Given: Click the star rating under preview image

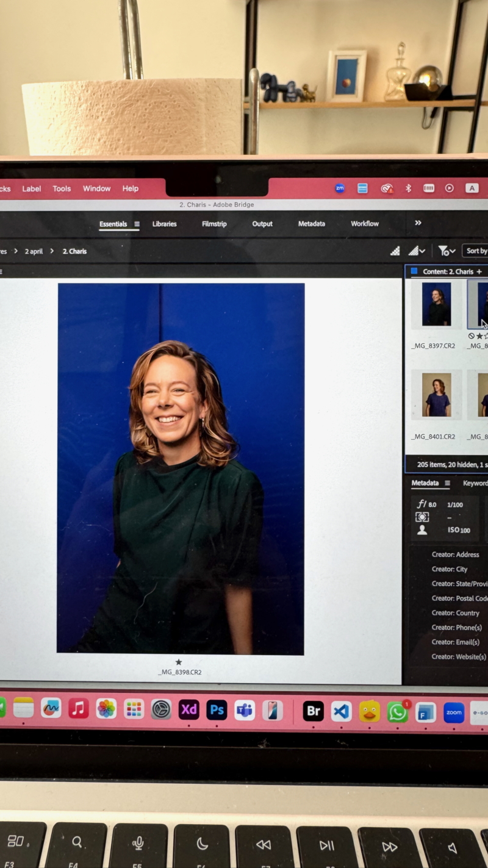Looking at the screenshot, I should pyautogui.click(x=179, y=662).
